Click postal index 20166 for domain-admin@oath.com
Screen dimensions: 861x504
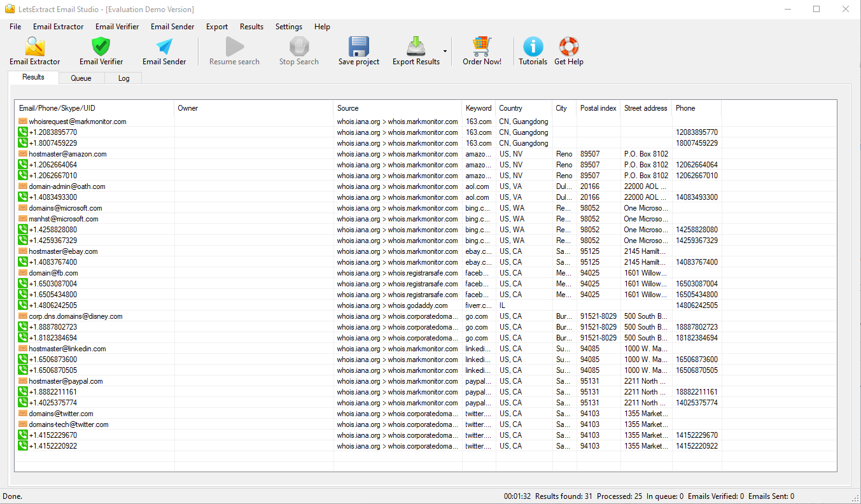tap(590, 186)
